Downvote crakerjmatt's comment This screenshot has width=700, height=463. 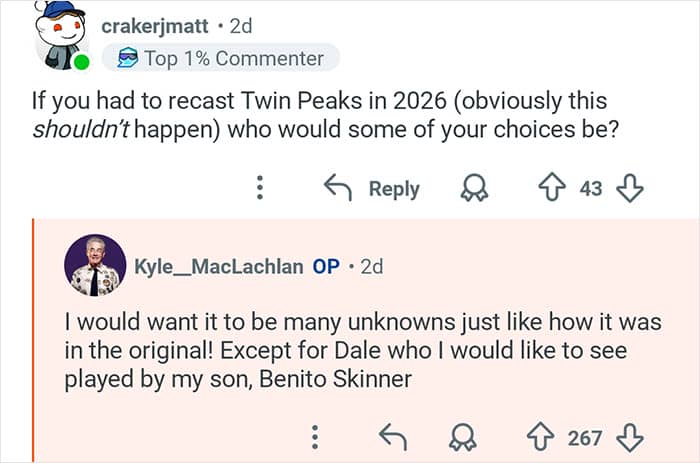click(x=629, y=188)
